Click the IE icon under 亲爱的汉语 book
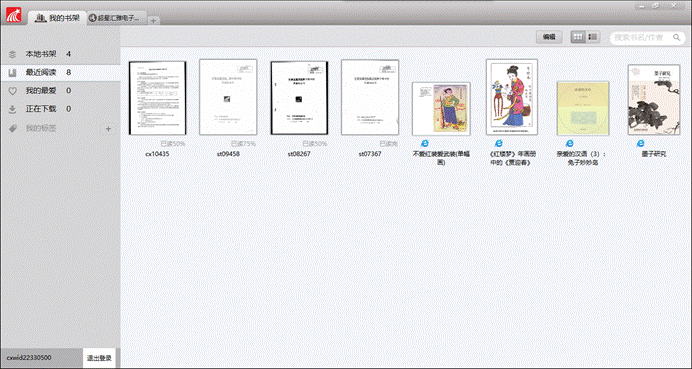Viewport: 692px width, 369px height. (x=570, y=143)
